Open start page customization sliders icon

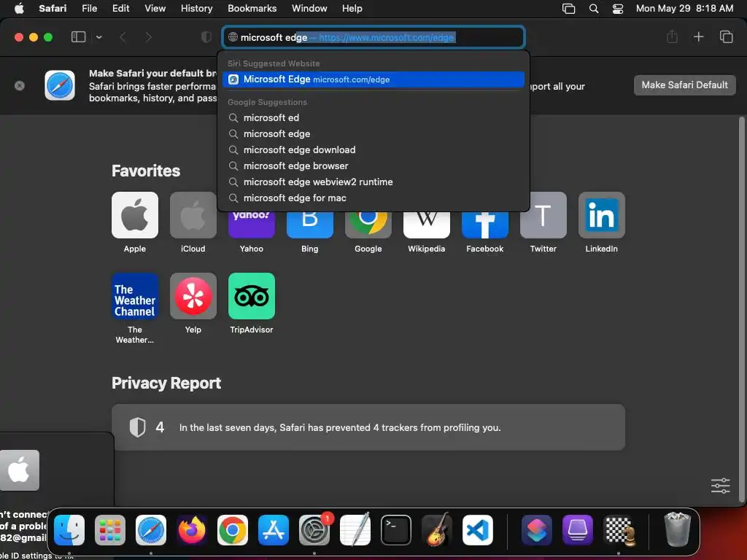[x=720, y=486]
